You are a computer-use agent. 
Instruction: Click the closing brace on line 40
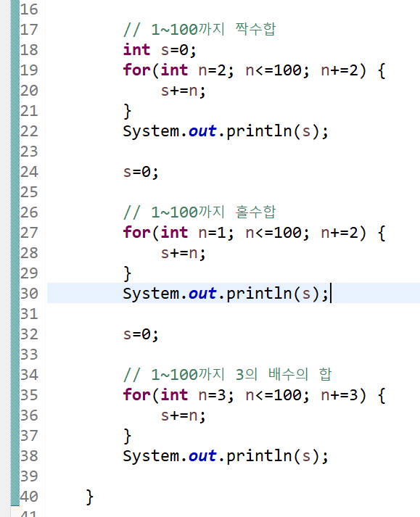click(x=90, y=497)
